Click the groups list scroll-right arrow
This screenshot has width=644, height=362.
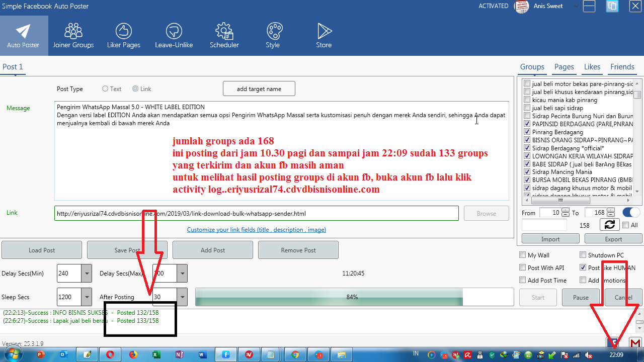(x=629, y=200)
